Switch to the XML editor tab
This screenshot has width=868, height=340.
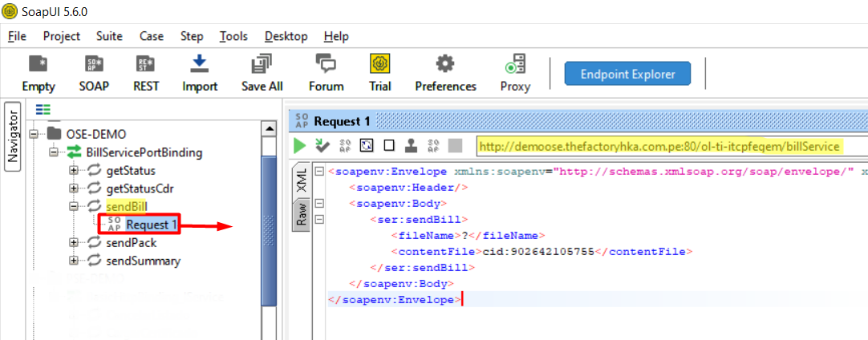pyautogui.click(x=301, y=180)
